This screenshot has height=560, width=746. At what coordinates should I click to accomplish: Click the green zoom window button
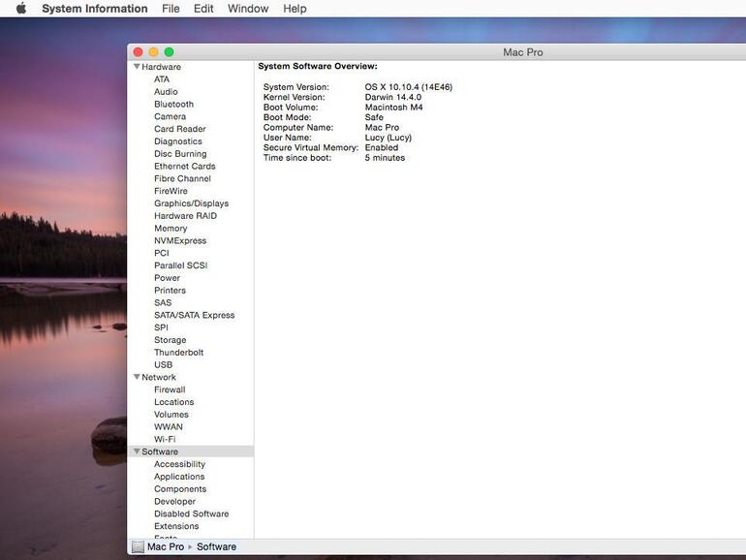[169, 52]
